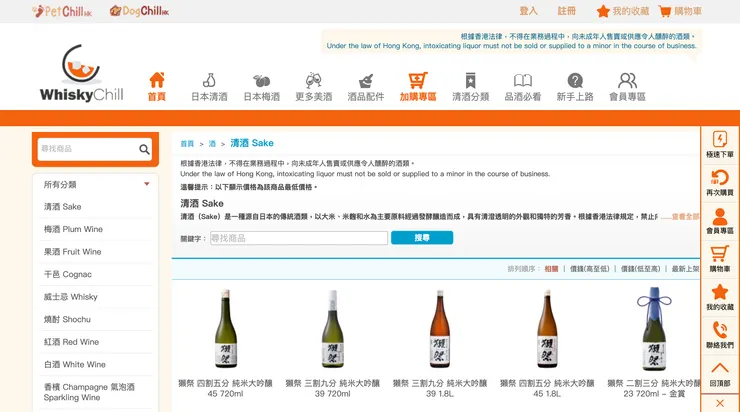Select 干邑 Cognac category

(x=67, y=274)
